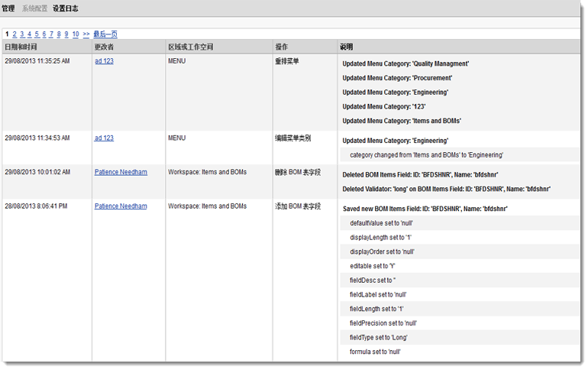Open Patience Needham link in 10:01:02 AM row

(x=121, y=172)
